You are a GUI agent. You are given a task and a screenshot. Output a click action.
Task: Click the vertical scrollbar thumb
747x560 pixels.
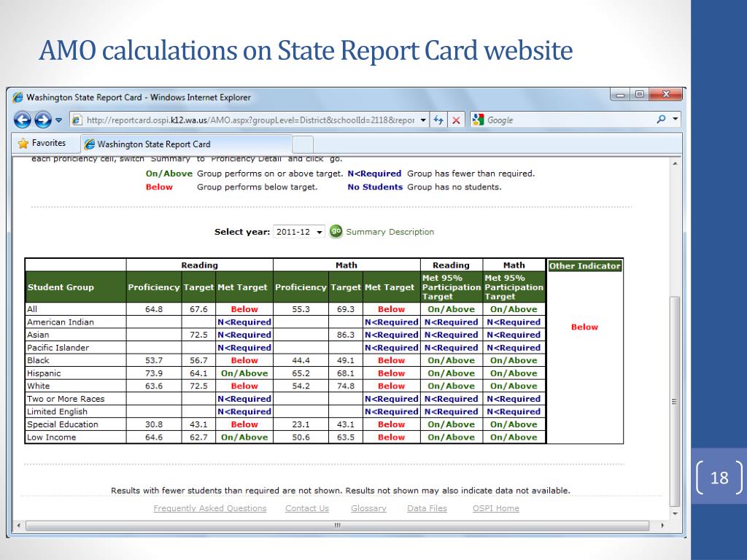point(675,402)
